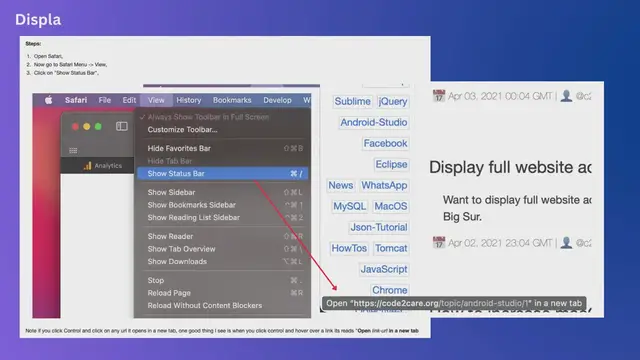
Task: Click the 'Open Safari' step text
Action: [x=48, y=56]
